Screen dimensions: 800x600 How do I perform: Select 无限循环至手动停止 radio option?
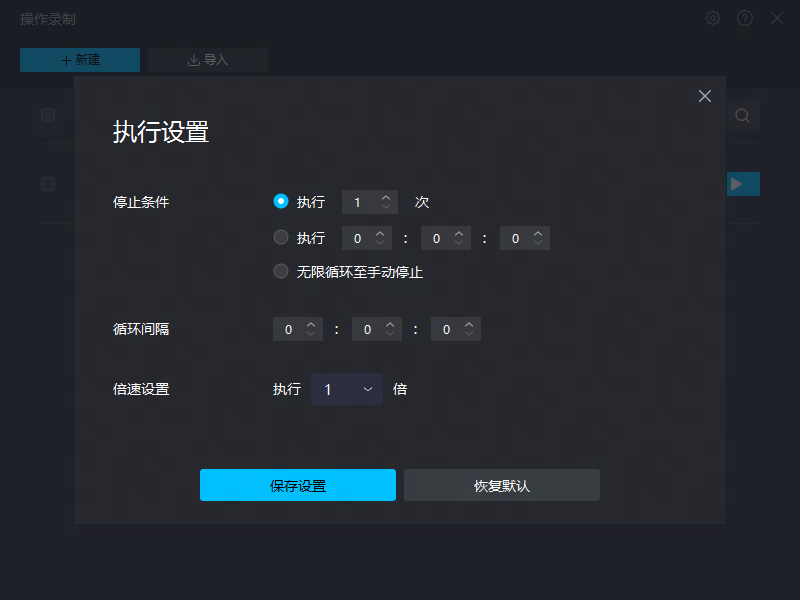(281, 271)
